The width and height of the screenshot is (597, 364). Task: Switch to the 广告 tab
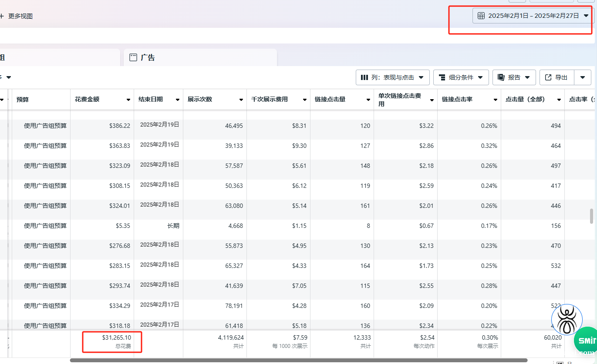[x=200, y=57]
